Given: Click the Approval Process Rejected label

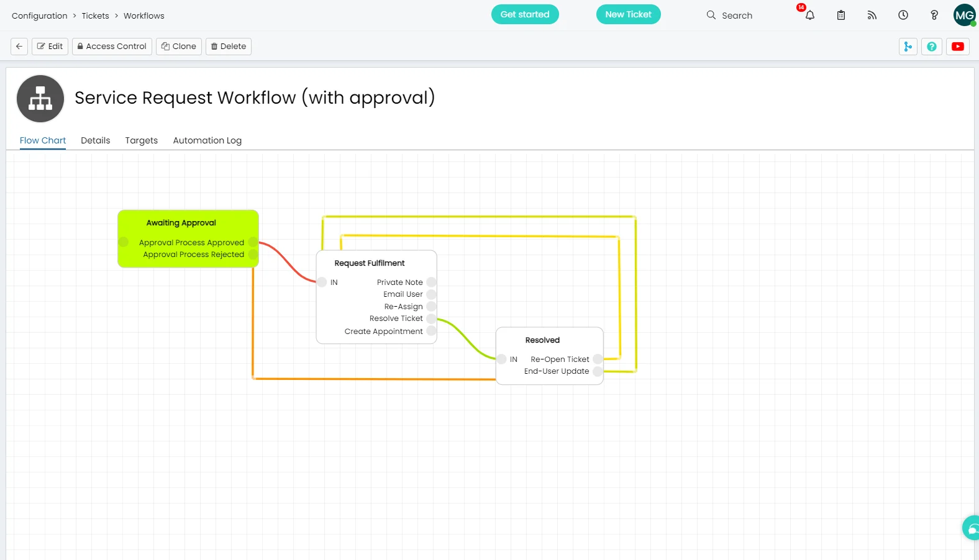Looking at the screenshot, I should click(x=193, y=255).
